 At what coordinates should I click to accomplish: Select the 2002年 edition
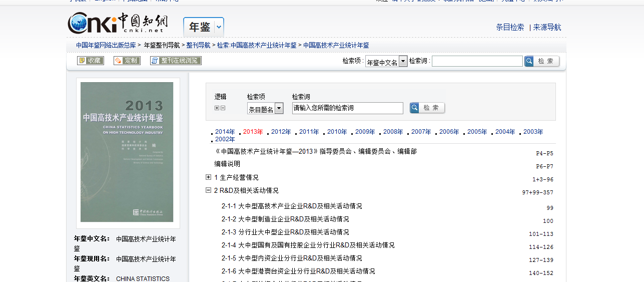pos(225,139)
